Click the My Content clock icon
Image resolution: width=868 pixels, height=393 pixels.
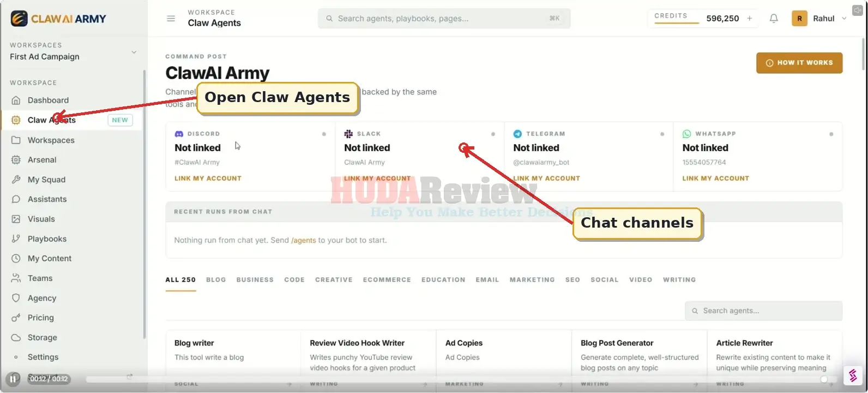[16, 258]
